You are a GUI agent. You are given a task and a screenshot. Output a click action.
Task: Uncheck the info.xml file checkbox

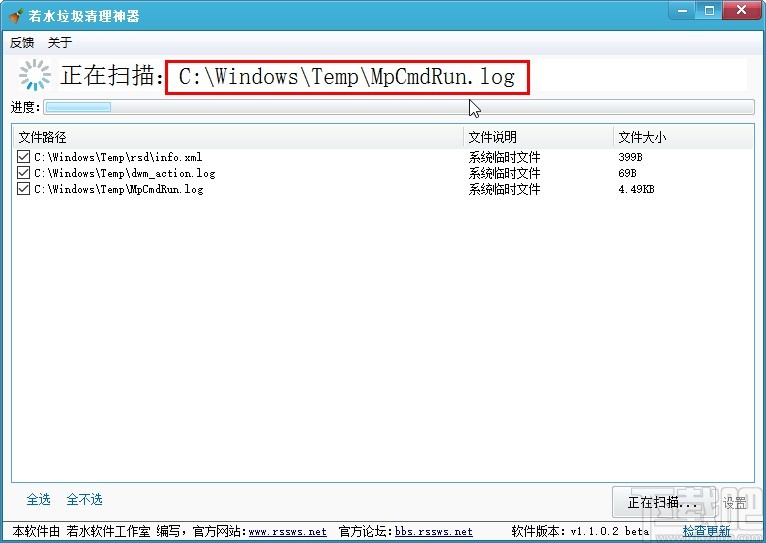[x=23, y=157]
